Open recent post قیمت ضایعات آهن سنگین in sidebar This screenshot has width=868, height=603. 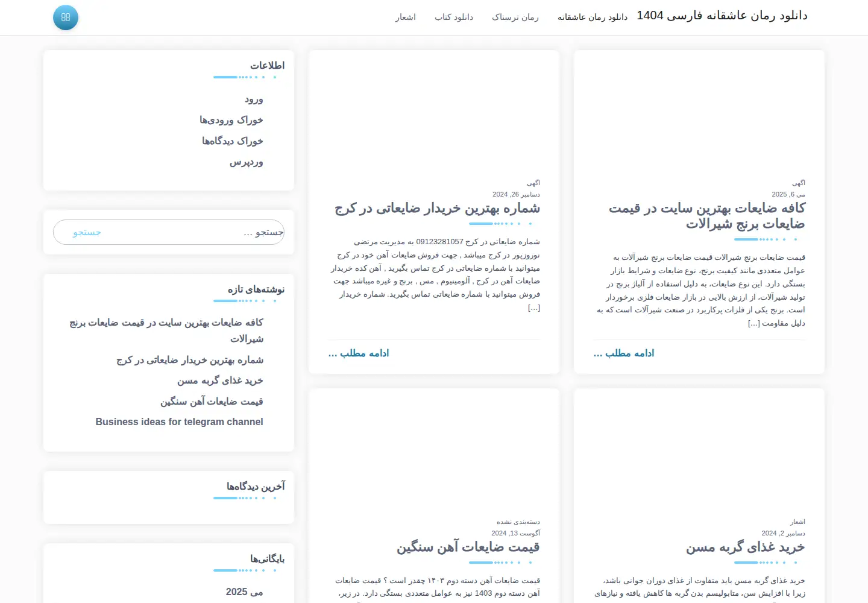coord(212,402)
